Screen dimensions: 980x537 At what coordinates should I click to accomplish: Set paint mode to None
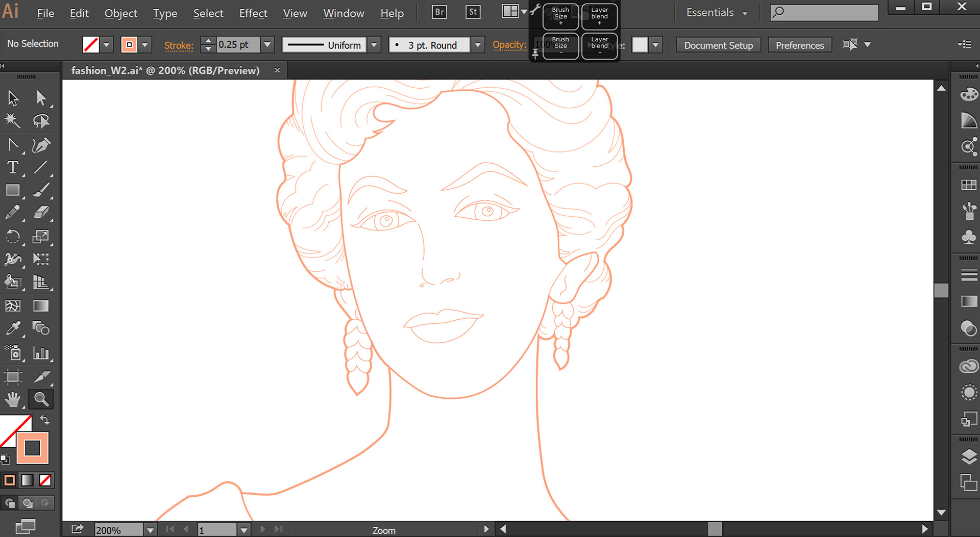45,480
